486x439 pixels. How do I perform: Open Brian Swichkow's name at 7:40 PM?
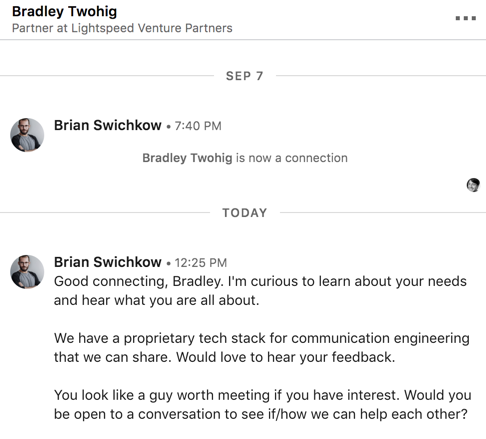tap(108, 125)
